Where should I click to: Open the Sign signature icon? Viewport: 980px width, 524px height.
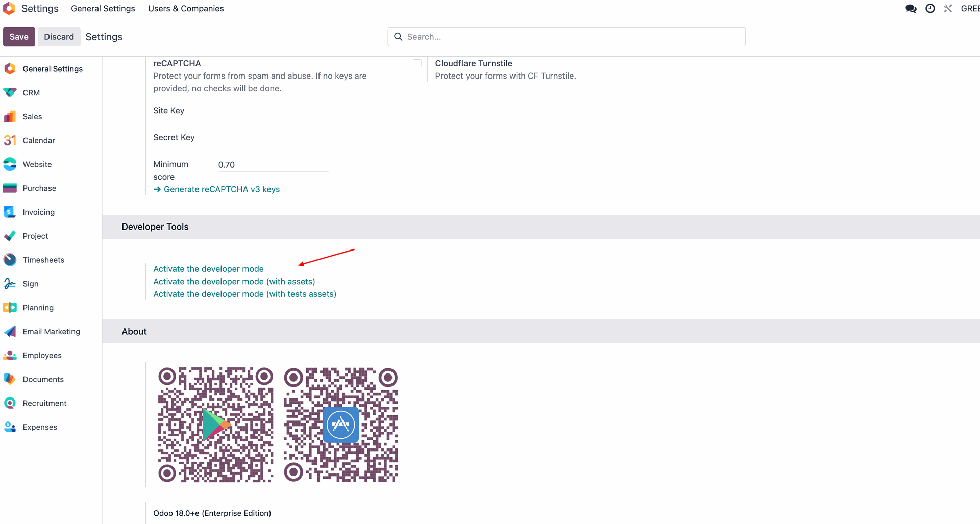pyautogui.click(x=10, y=284)
